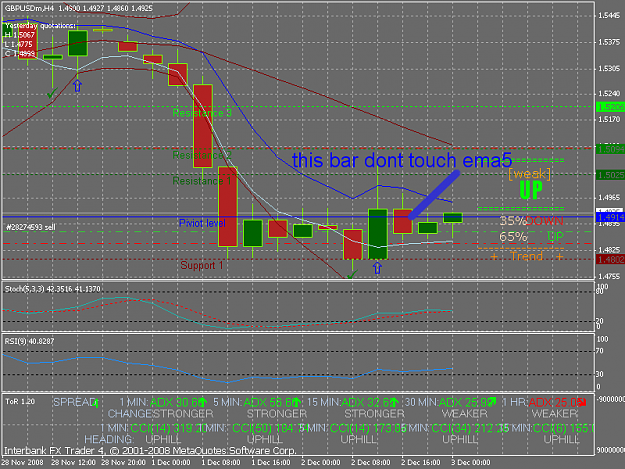
Task: Click the green arrow beside 5 MIN ADX 56.68
Action: [296, 402]
